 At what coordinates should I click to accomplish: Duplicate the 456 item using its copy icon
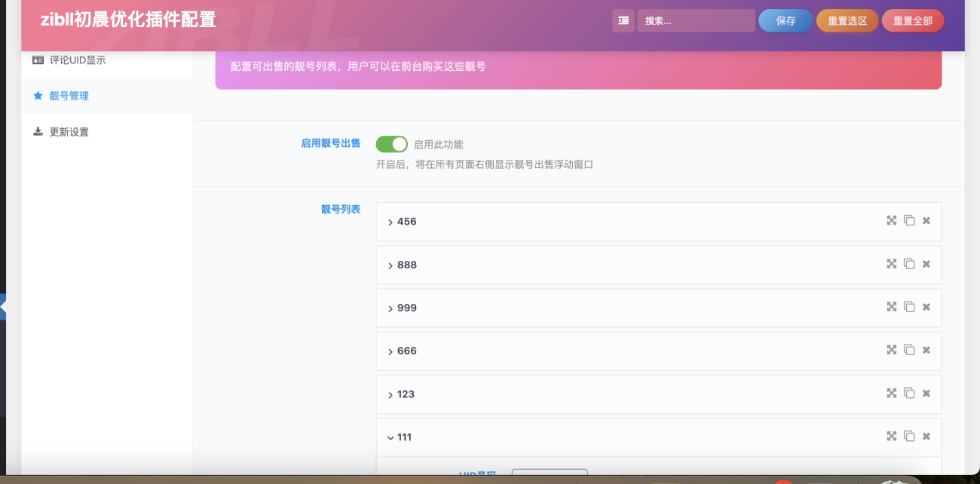click(908, 221)
